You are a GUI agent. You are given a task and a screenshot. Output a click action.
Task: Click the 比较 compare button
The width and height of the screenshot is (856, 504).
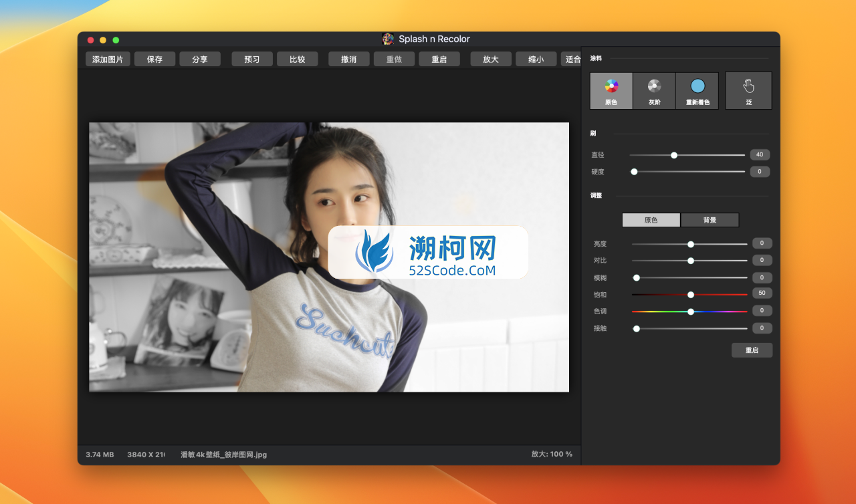pos(298,59)
